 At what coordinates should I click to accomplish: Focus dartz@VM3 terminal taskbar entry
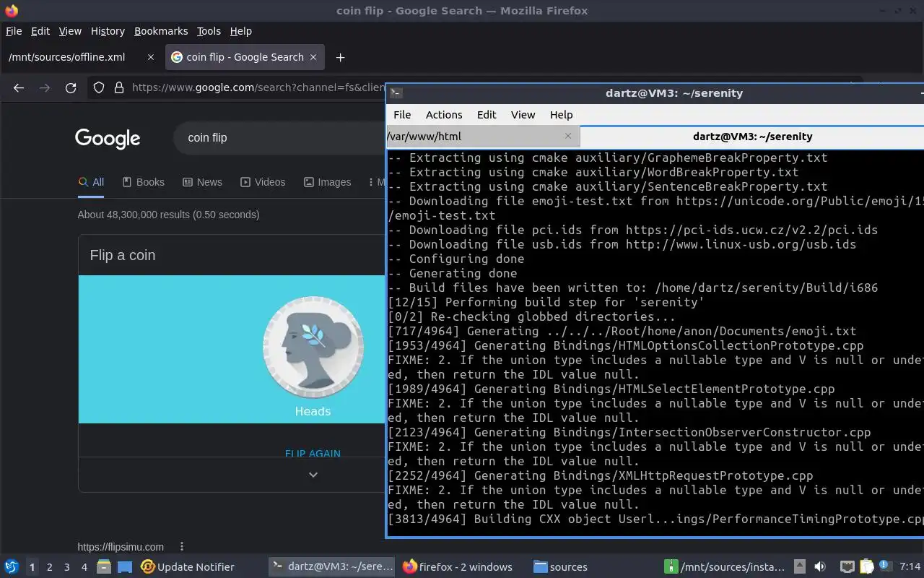click(x=333, y=567)
